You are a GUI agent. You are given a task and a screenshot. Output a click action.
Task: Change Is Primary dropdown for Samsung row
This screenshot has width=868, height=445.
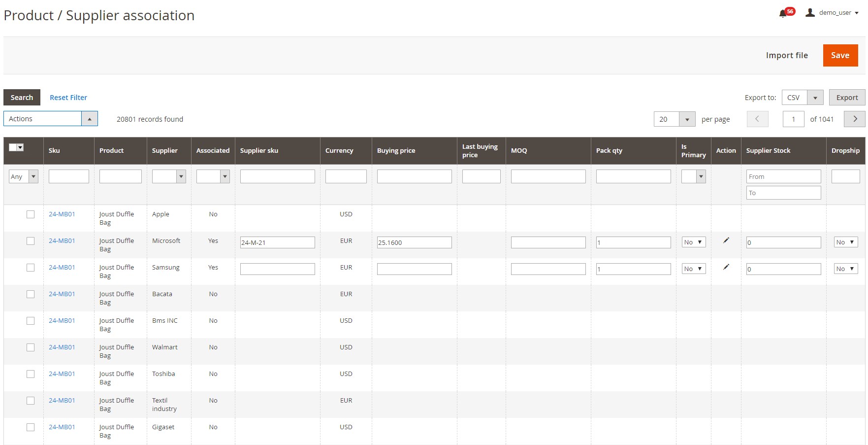(694, 269)
